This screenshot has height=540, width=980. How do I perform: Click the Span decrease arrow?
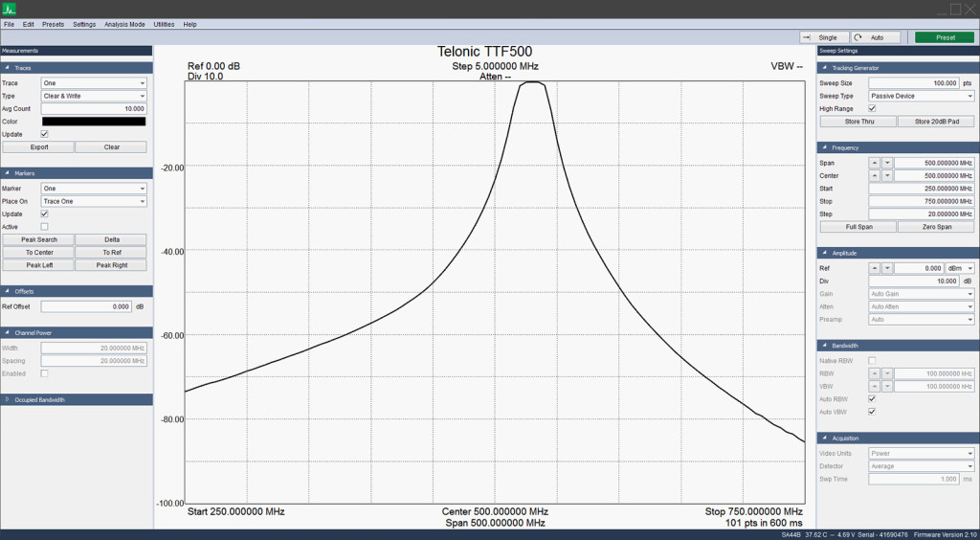(886, 163)
